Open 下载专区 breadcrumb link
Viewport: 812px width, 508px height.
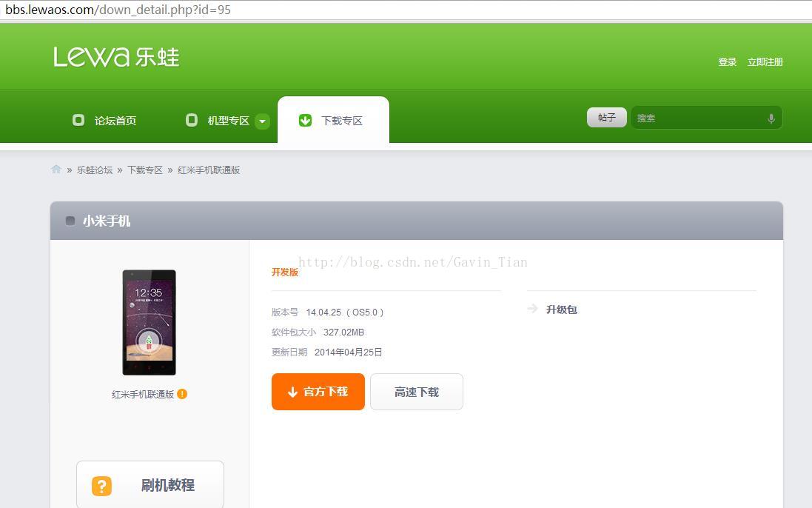pos(145,170)
